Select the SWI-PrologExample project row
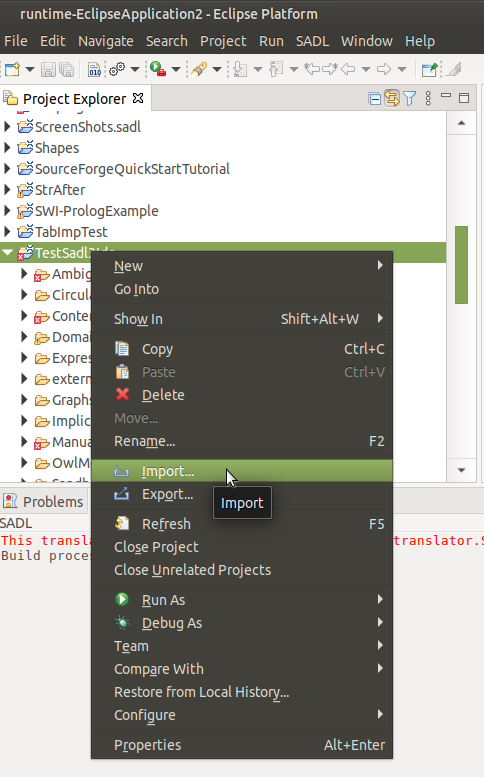 (223, 211)
